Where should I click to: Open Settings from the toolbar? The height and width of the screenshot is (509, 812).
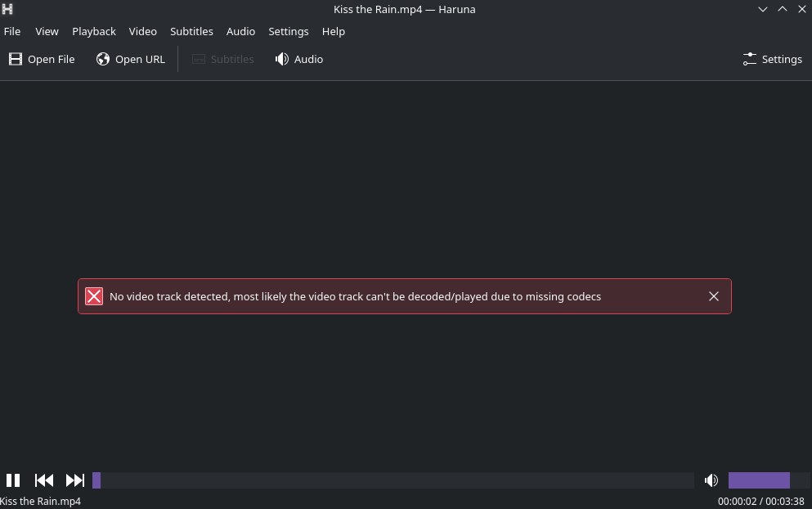click(x=773, y=59)
